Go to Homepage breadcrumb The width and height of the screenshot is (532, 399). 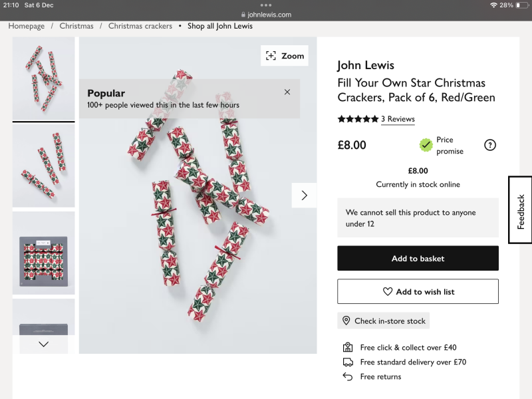click(x=27, y=26)
